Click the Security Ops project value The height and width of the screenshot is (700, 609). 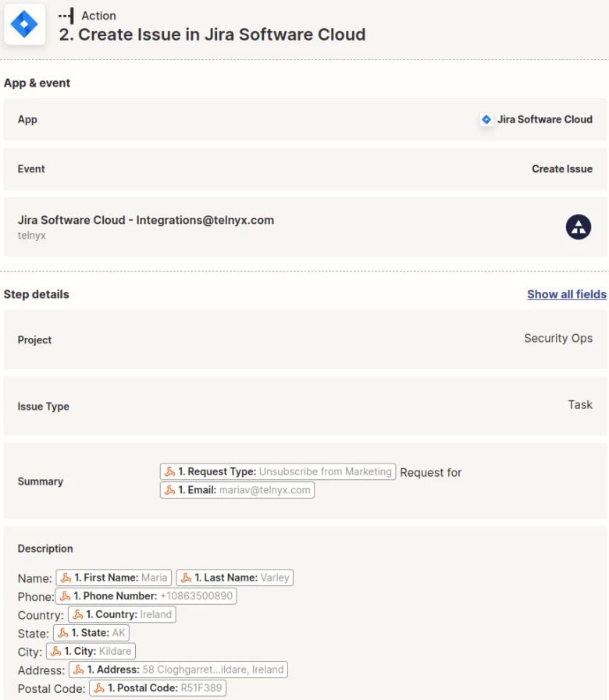(558, 339)
